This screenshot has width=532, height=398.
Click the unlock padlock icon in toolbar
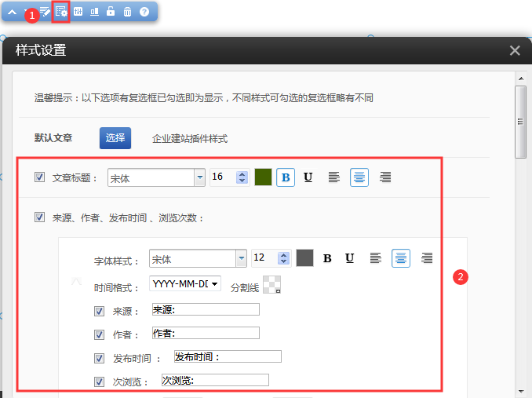pos(111,12)
